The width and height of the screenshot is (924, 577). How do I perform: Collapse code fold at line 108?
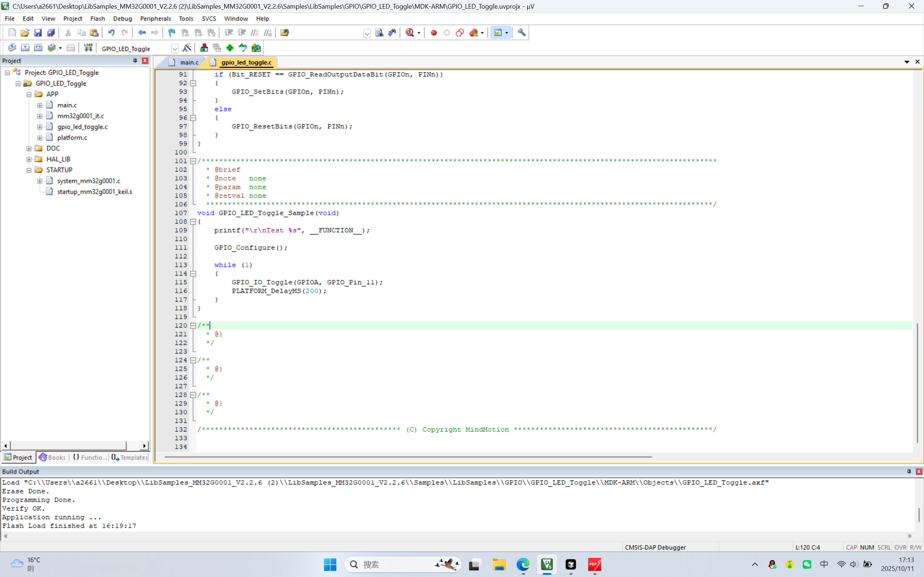pyautogui.click(x=193, y=222)
